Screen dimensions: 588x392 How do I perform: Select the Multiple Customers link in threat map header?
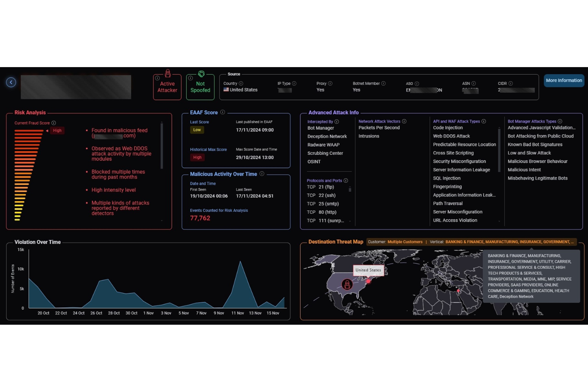405,242
